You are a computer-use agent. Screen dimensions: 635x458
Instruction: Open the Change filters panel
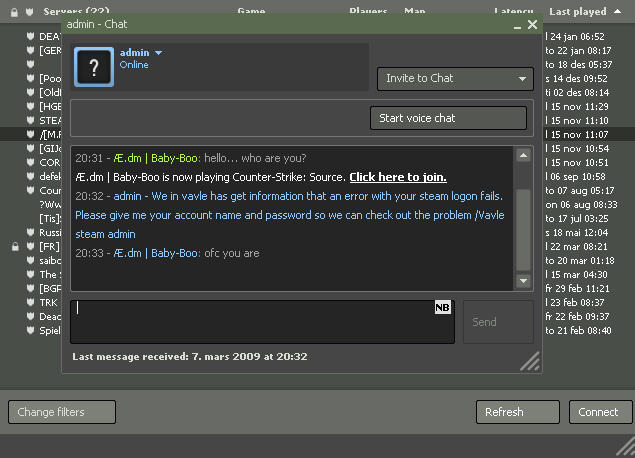tap(62, 412)
